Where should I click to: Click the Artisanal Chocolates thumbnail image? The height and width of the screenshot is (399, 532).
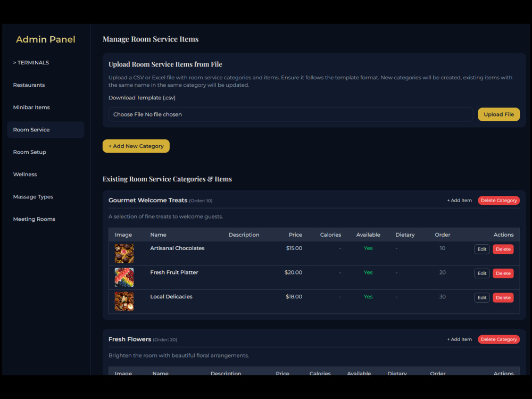(124, 253)
